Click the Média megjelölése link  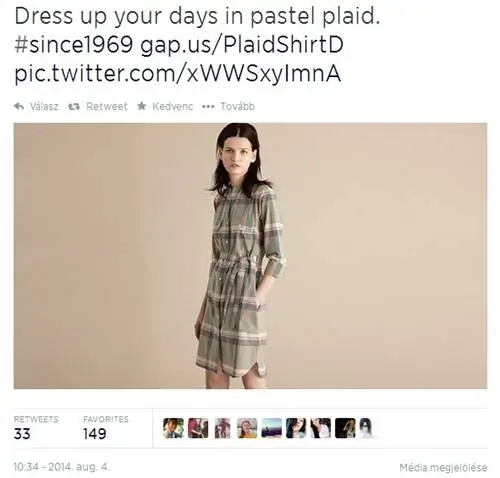click(443, 468)
